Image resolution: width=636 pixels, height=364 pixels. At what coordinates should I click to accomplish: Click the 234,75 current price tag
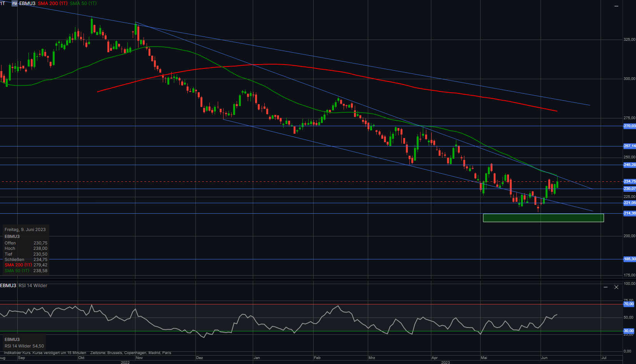[629, 181]
